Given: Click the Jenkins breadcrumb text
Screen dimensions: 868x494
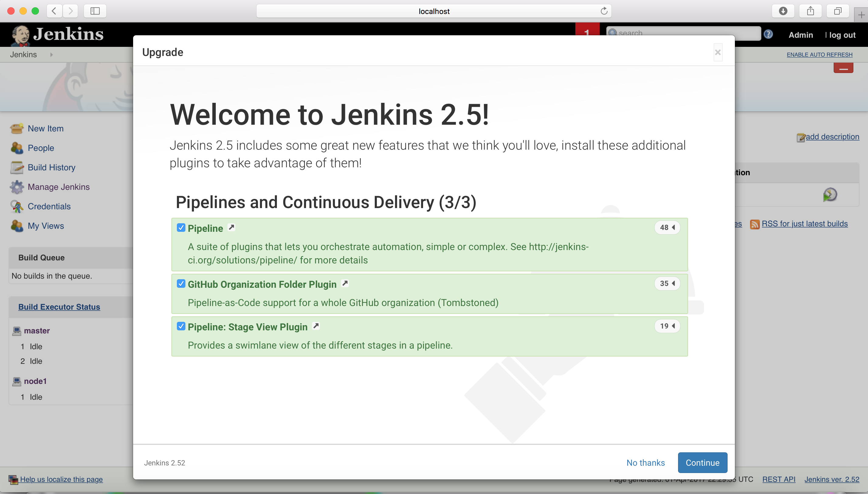Looking at the screenshot, I should [23, 55].
